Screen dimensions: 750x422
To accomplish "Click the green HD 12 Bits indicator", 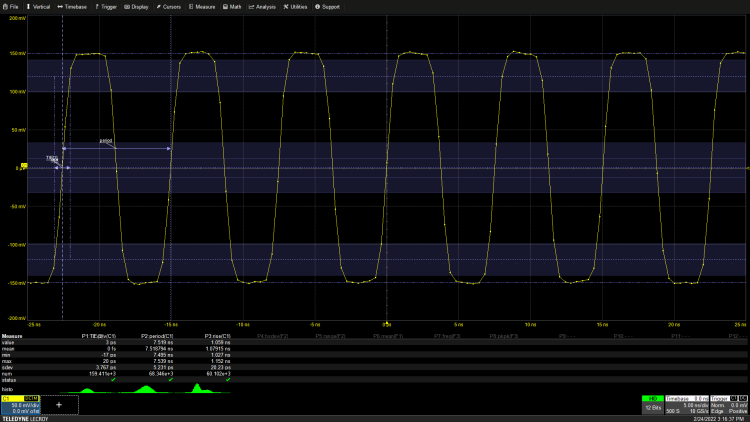I will click(x=652, y=403).
